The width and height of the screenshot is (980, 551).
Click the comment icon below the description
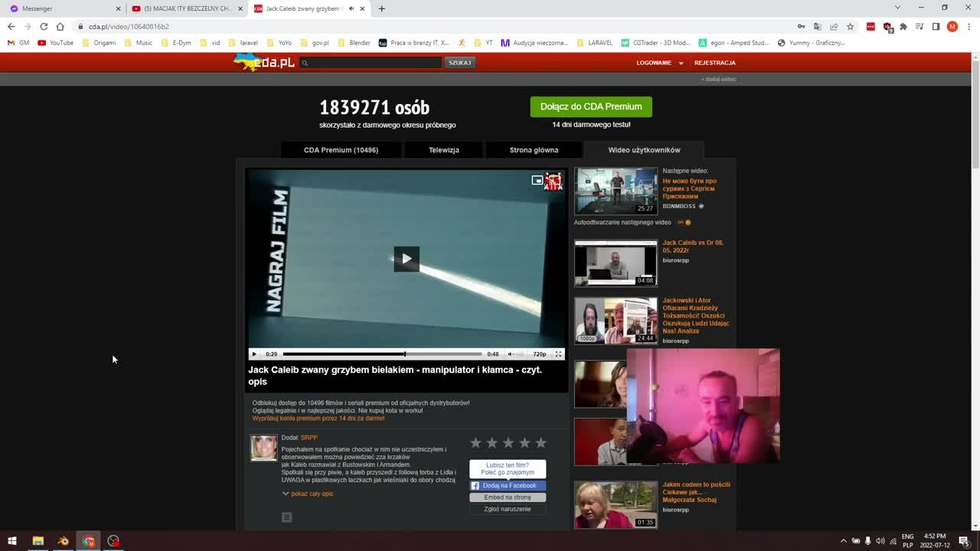point(286,517)
